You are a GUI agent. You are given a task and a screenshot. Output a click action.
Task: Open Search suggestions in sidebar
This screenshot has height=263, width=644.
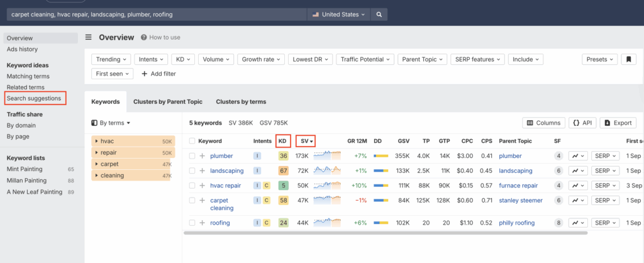(34, 98)
